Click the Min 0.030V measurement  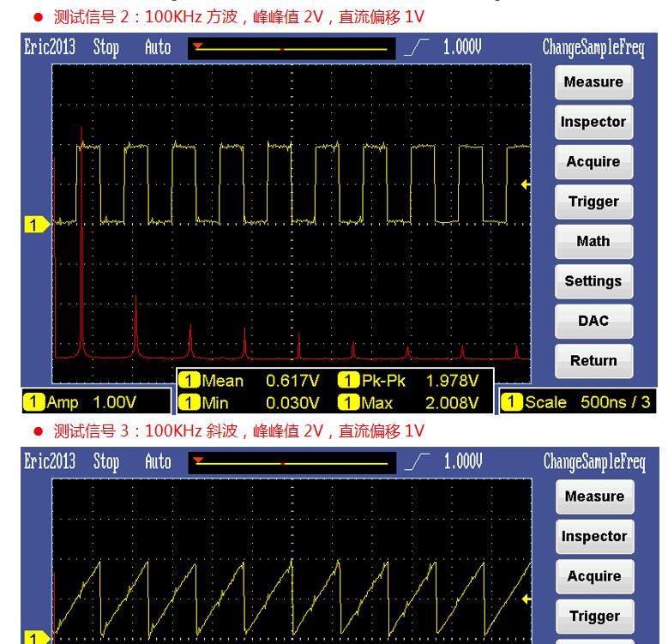click(x=249, y=402)
